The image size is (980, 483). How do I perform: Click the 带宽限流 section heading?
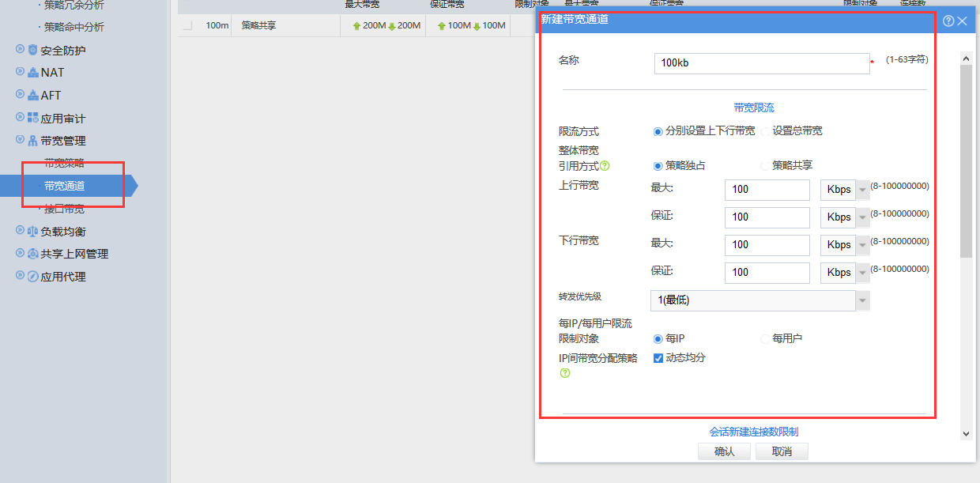pyautogui.click(x=753, y=108)
